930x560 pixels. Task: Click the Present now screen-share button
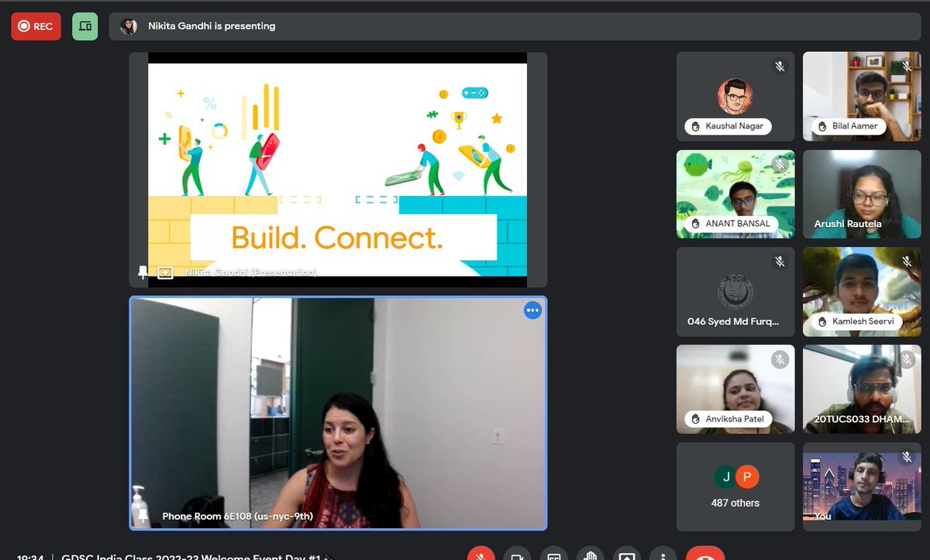(626, 554)
